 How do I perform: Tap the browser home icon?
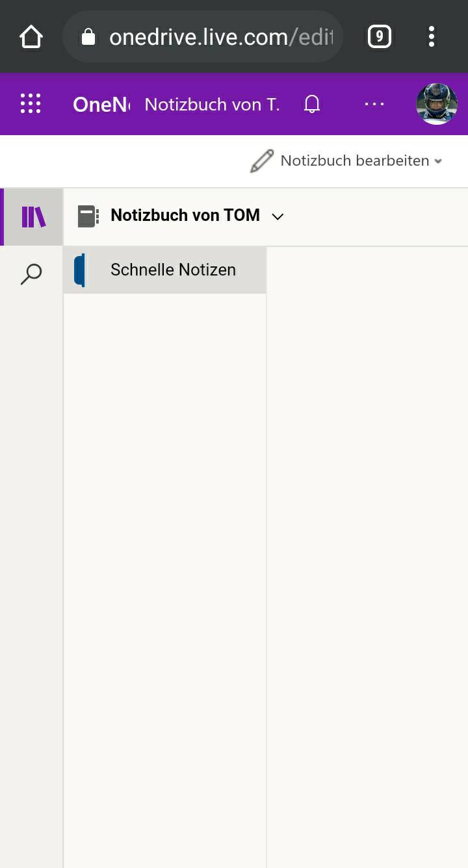31,37
